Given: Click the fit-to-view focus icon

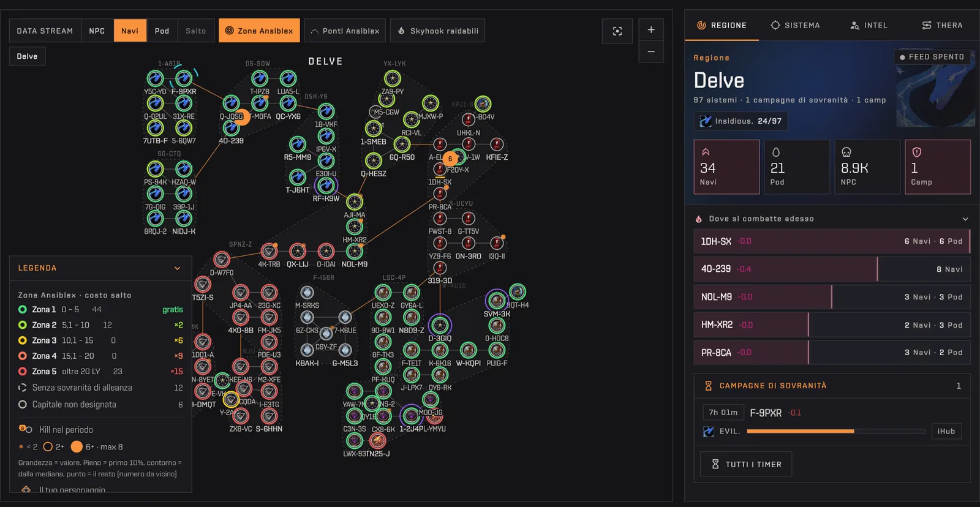Looking at the screenshot, I should coord(617,31).
